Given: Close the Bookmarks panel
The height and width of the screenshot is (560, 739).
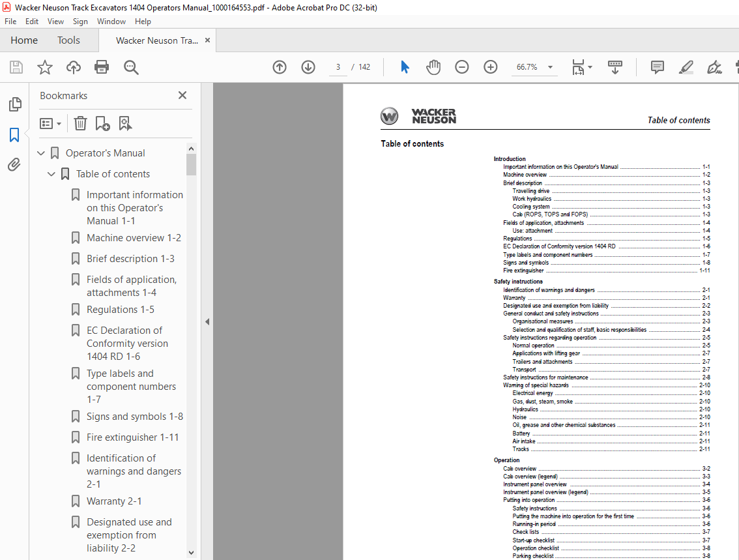Looking at the screenshot, I should point(182,95).
